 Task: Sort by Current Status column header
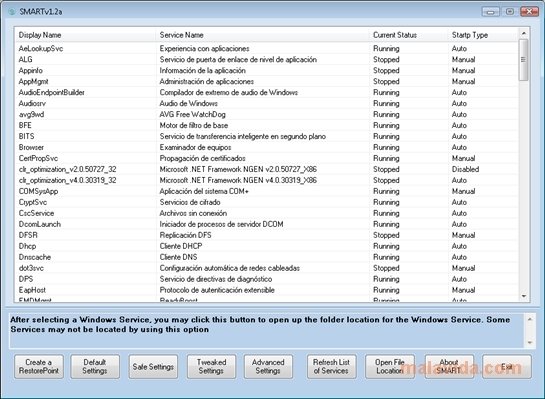pyautogui.click(x=409, y=35)
